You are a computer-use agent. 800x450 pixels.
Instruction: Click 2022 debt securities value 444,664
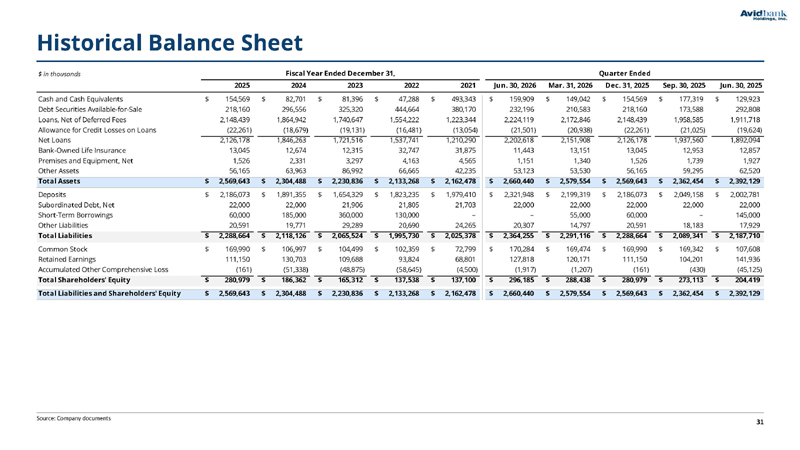(407, 109)
